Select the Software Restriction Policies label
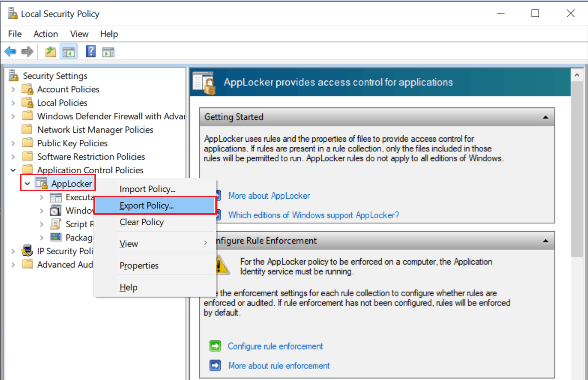Viewport: 588px width, 380px height. 91,157
